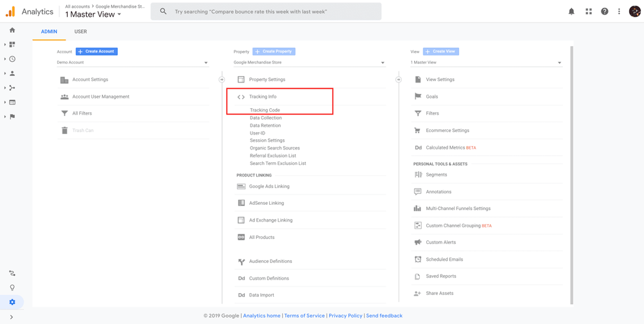Open Referral Exclusion List submenu item
The width and height of the screenshot is (644, 324).
coord(273,156)
